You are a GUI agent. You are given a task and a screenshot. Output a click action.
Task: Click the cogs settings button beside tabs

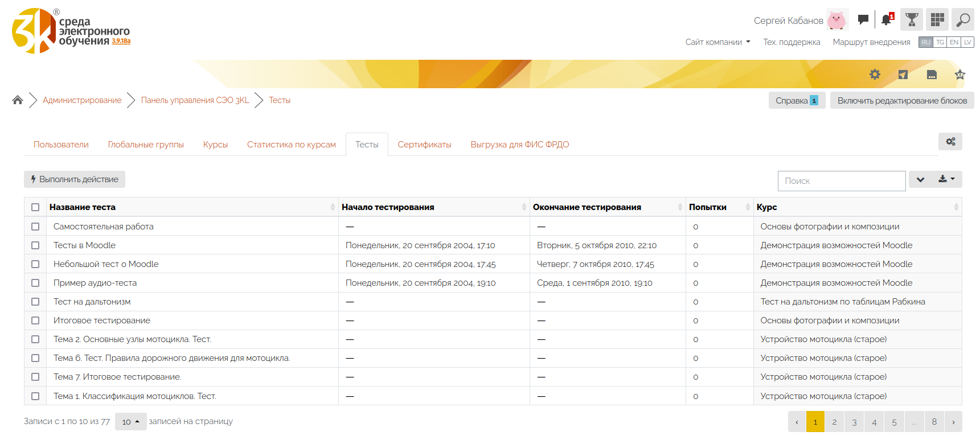coord(950,142)
